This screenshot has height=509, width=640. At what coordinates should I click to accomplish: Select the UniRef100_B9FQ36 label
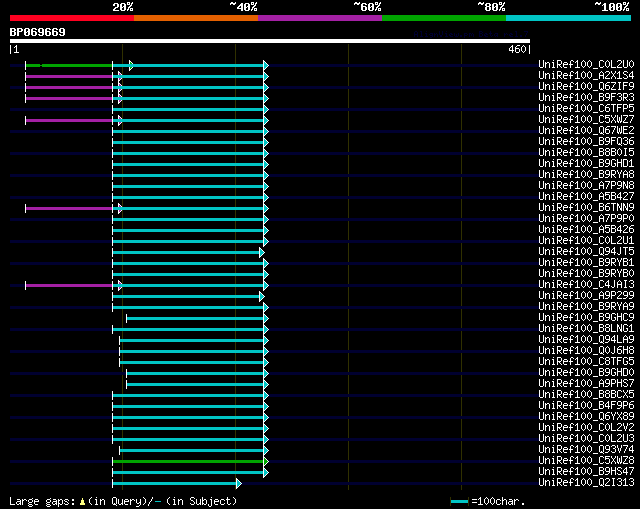586,142
